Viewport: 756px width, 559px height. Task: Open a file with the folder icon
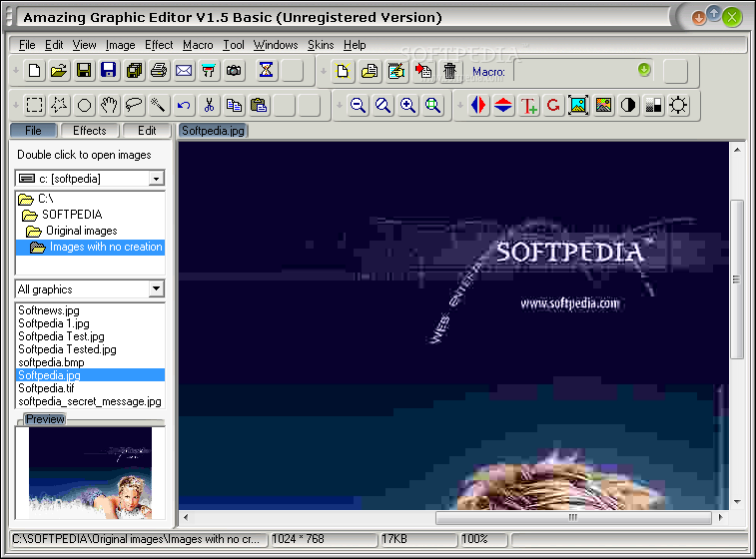tap(59, 71)
